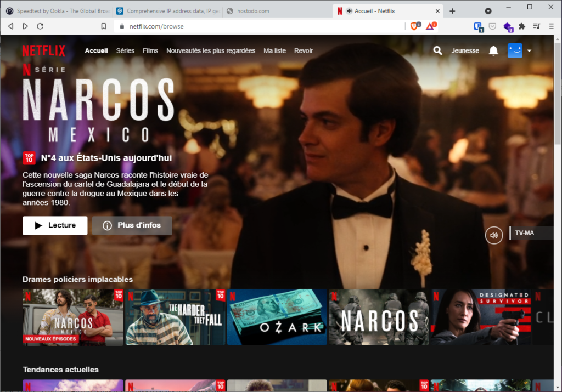
Task: Open the Narcos Mexico thumbnail with Nouveaux épisodes
Action: [73, 317]
